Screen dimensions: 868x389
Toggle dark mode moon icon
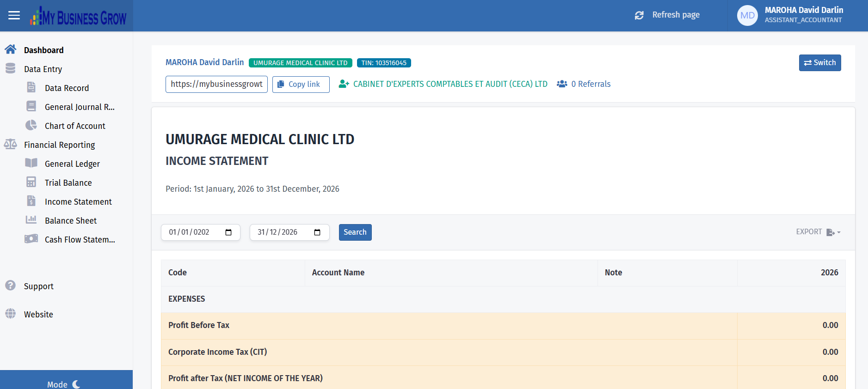pos(76,384)
